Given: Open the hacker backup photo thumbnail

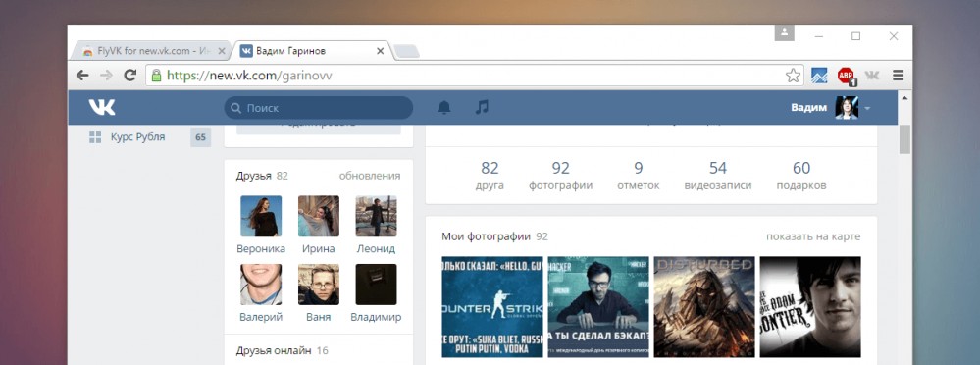Looking at the screenshot, I should pyautogui.click(x=598, y=307).
